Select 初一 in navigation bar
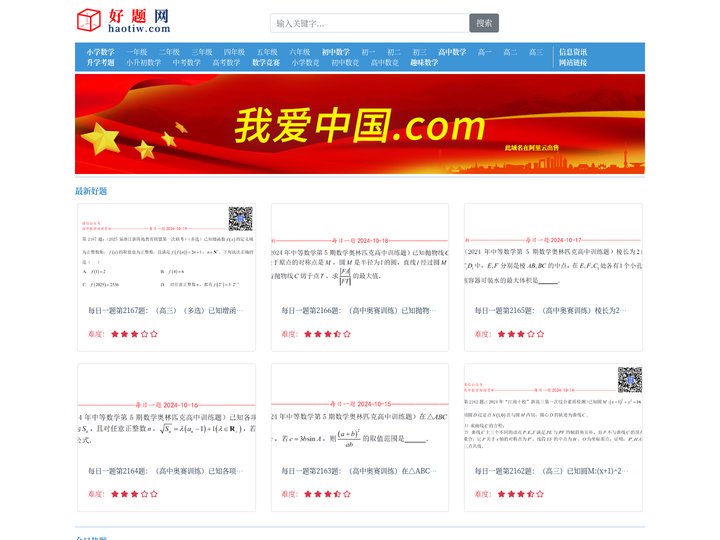Viewport: 720px width, 540px height. (x=368, y=52)
